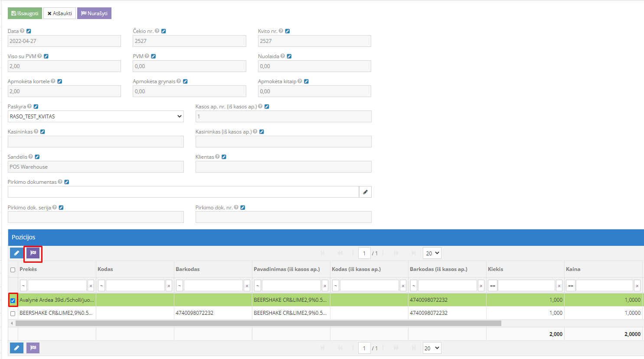Click the flag icon in bottom table toolbar

point(33,348)
